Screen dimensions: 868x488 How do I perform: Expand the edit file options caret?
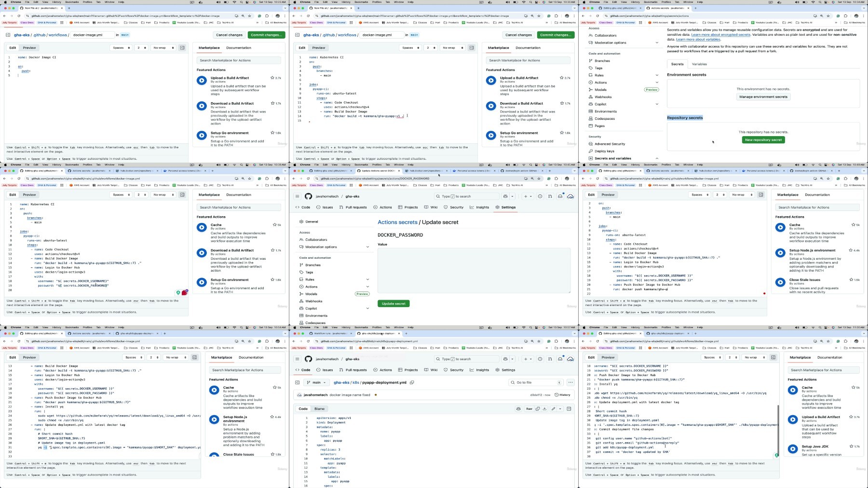click(x=560, y=409)
